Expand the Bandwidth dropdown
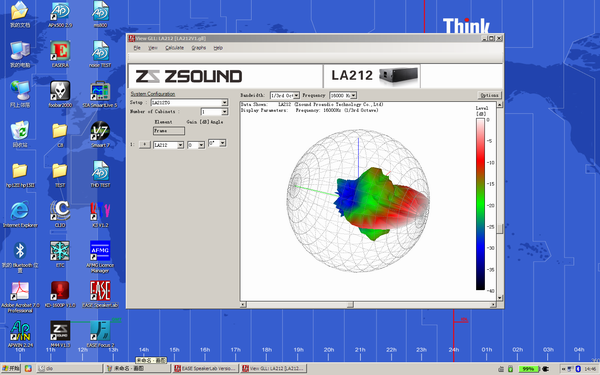This screenshot has height=375, width=600. point(285,95)
